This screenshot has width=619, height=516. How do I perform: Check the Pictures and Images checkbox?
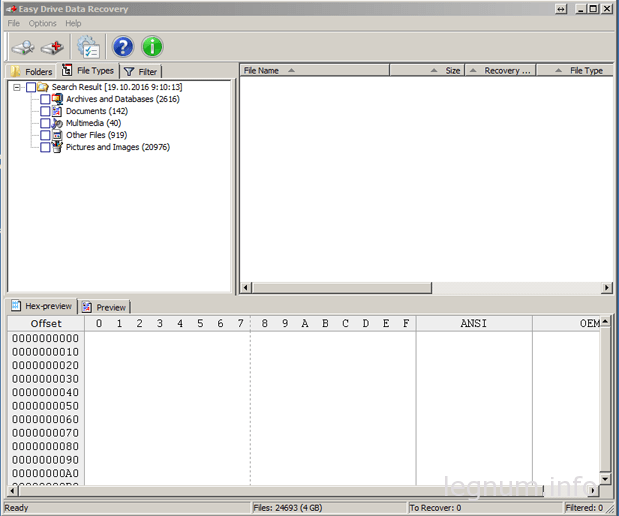45,147
